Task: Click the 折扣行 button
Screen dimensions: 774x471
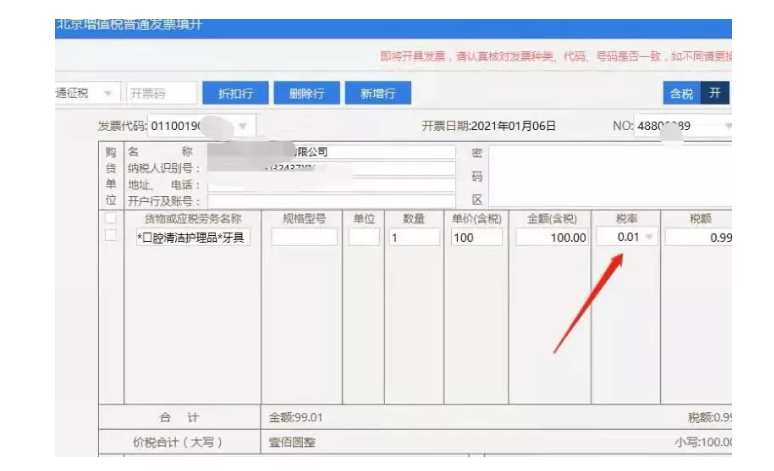Action: click(x=235, y=93)
